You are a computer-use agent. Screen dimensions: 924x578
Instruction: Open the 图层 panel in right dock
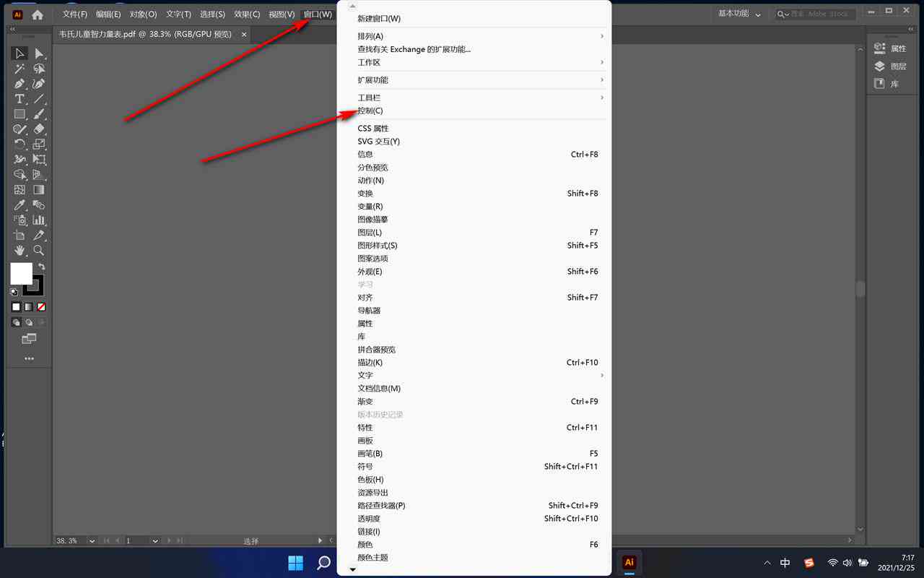(x=891, y=66)
